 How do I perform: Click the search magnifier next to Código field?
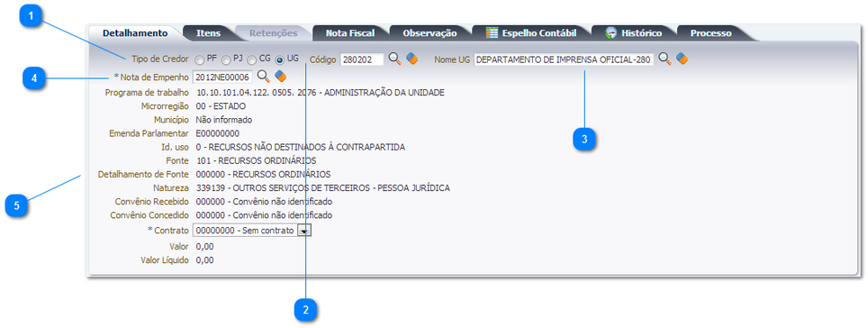[x=394, y=59]
